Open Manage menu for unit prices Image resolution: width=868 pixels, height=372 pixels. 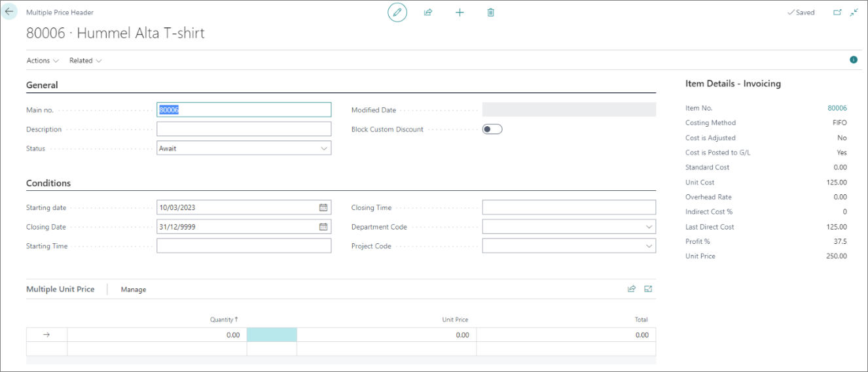pyautogui.click(x=134, y=290)
